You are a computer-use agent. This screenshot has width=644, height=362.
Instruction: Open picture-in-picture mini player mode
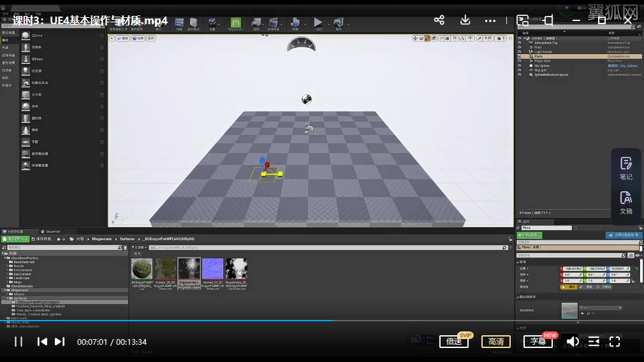point(522,20)
